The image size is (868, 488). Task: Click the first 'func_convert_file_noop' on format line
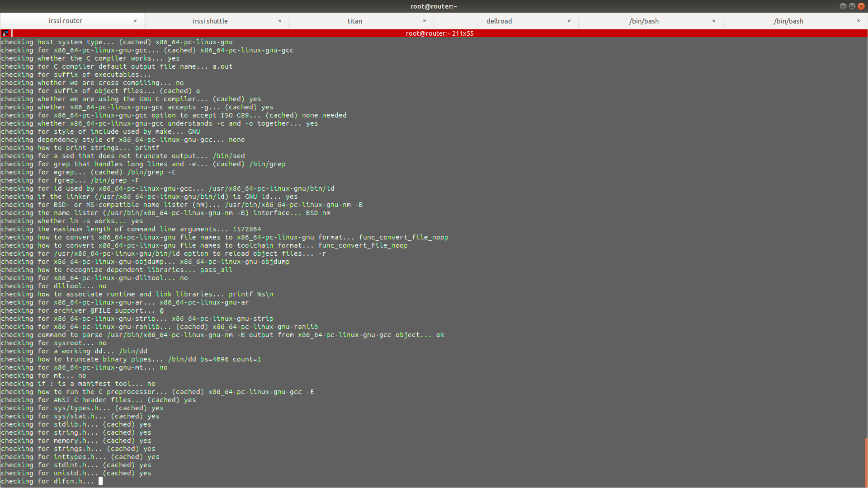click(x=404, y=237)
